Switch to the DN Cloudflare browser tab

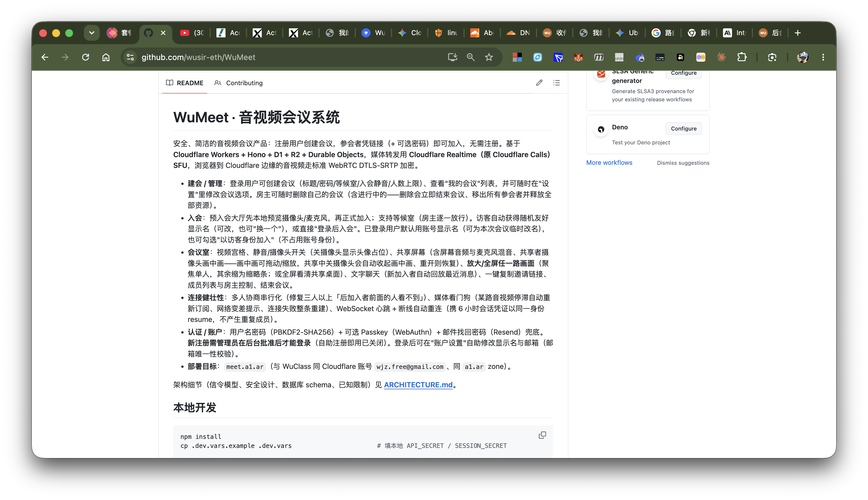[518, 33]
